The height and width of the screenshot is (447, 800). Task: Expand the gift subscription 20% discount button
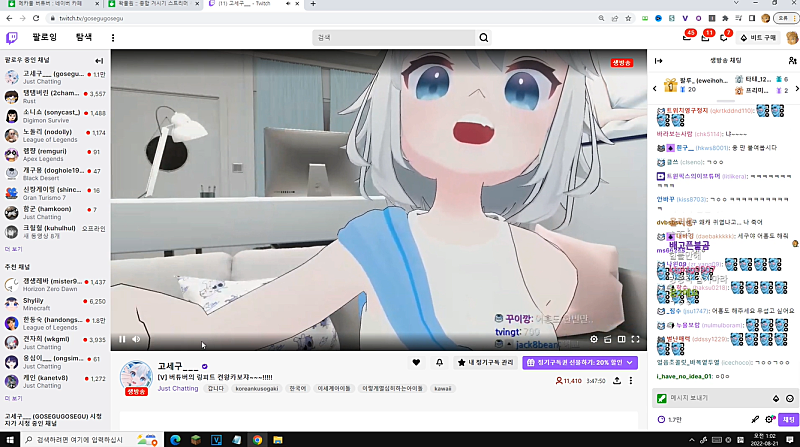583,362
